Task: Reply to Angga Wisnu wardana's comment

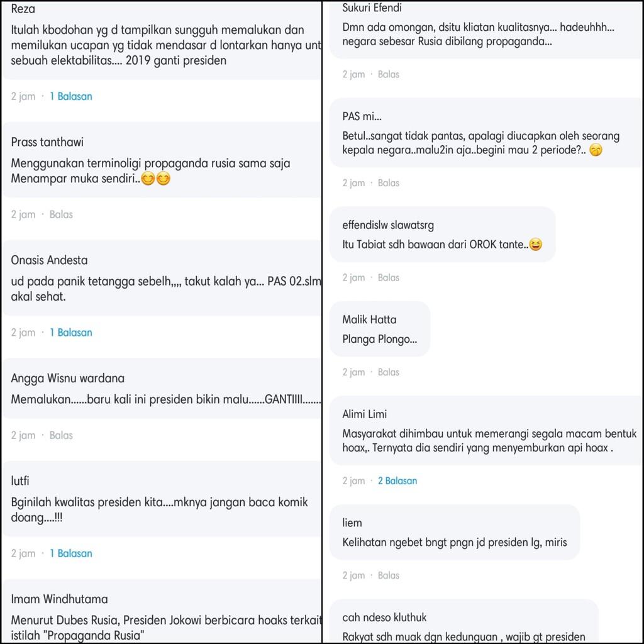Action: coord(61,435)
